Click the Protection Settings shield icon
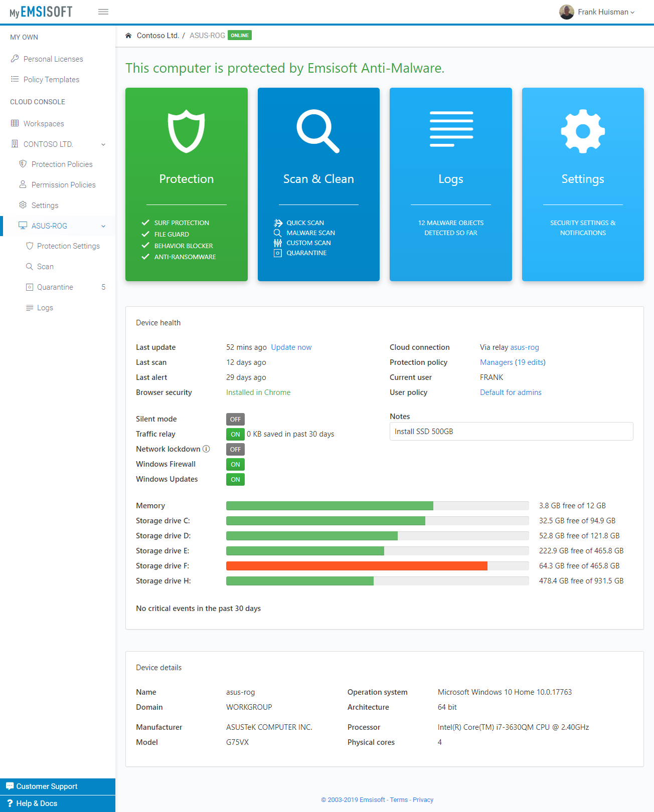This screenshot has height=812, width=654. coord(30,246)
